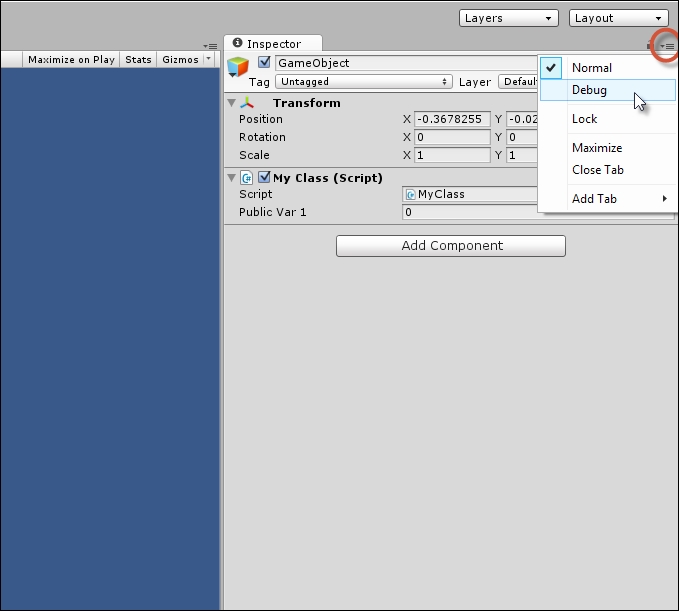Collapse the Transform component

coord(231,103)
